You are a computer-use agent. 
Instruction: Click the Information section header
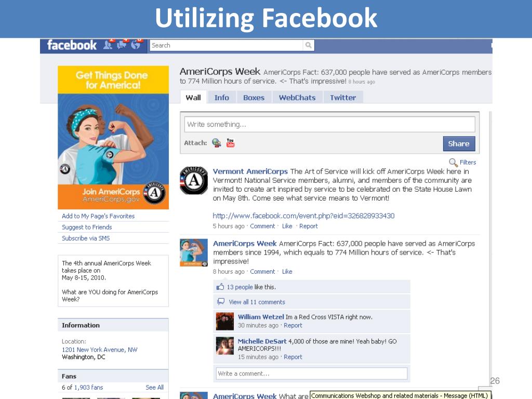pos(113,325)
